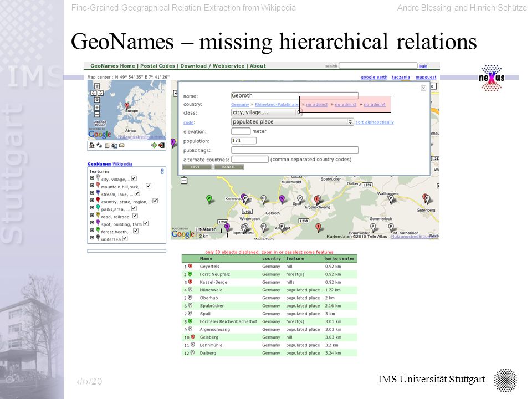Viewport: 532px width, 399px height.
Task: Click the envelope icon below the mini map
Action: point(122,145)
